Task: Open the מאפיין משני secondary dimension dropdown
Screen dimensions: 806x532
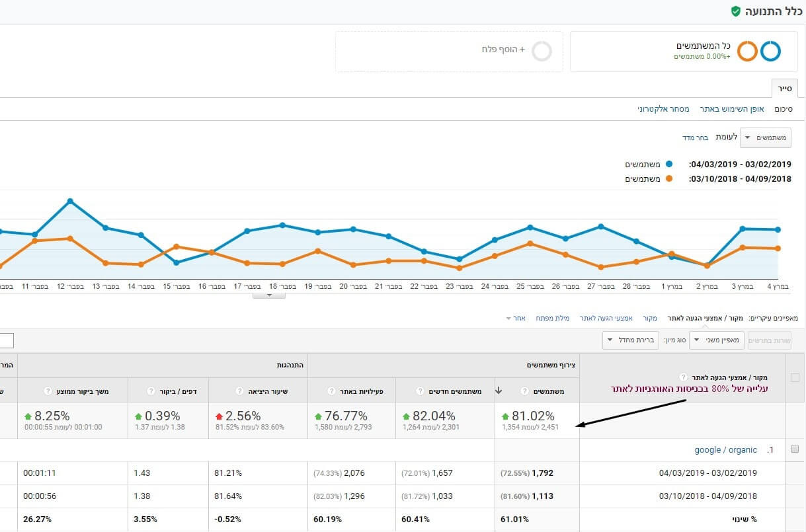Action: [x=717, y=340]
